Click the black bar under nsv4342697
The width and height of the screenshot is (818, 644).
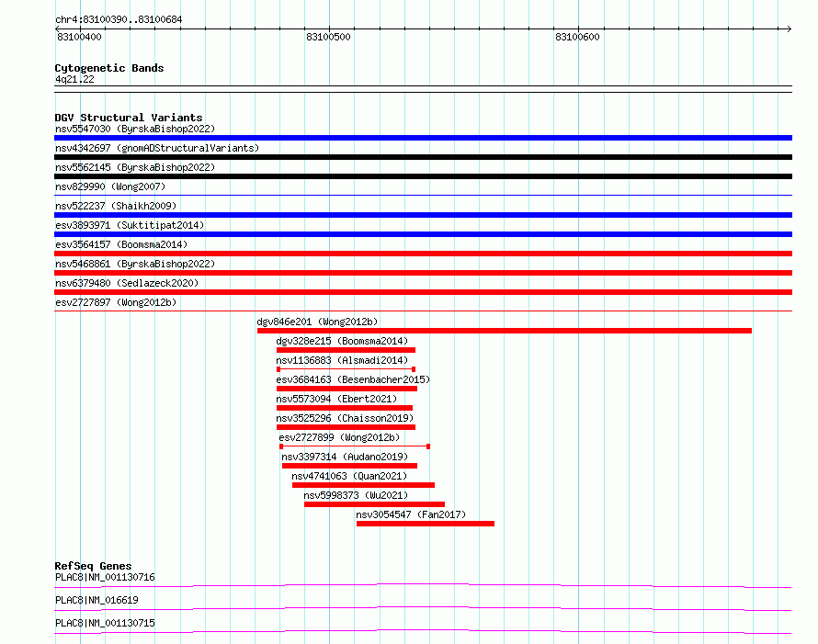[423, 157]
